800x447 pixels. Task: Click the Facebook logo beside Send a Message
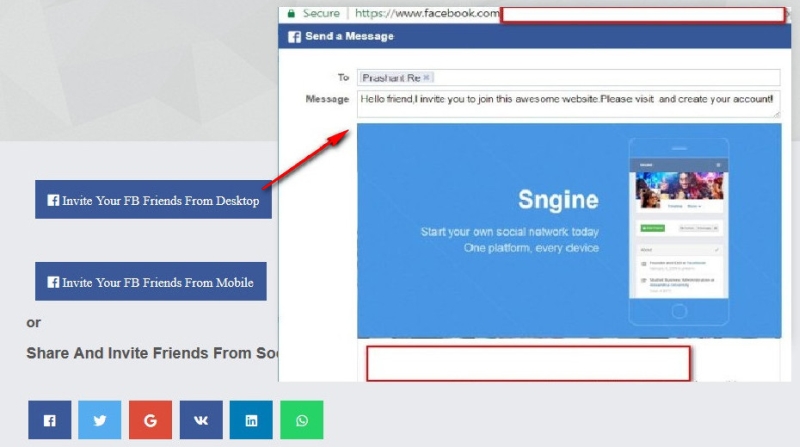point(294,37)
